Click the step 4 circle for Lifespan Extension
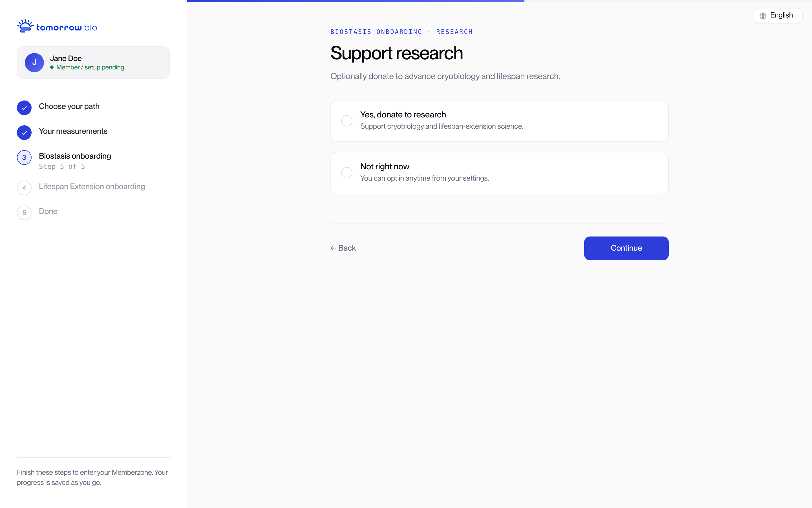Viewport: 812px width, 508px height. 24,188
